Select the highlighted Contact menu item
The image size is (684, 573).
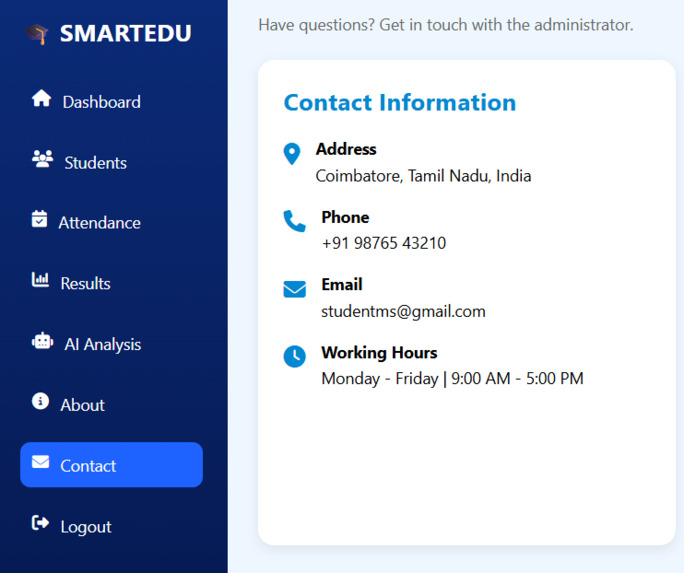click(111, 465)
